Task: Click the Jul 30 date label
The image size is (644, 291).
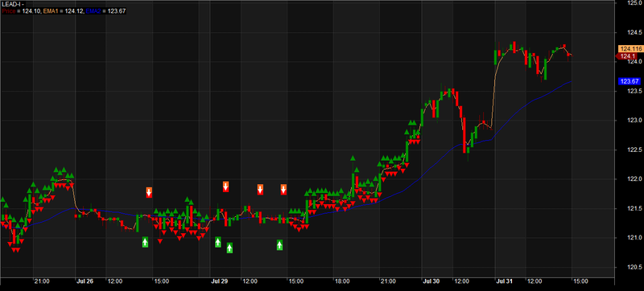Action: tap(431, 281)
